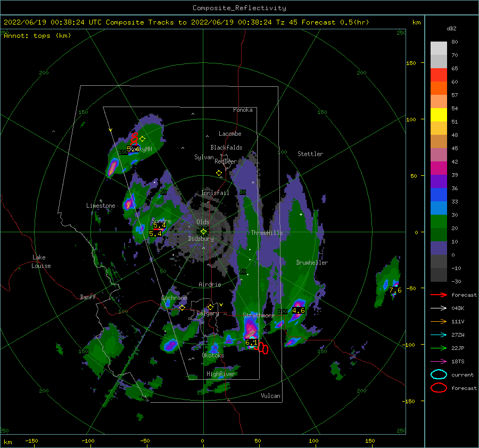
Task: Click the orange 57-60 dBZ color band
Action: click(x=439, y=88)
